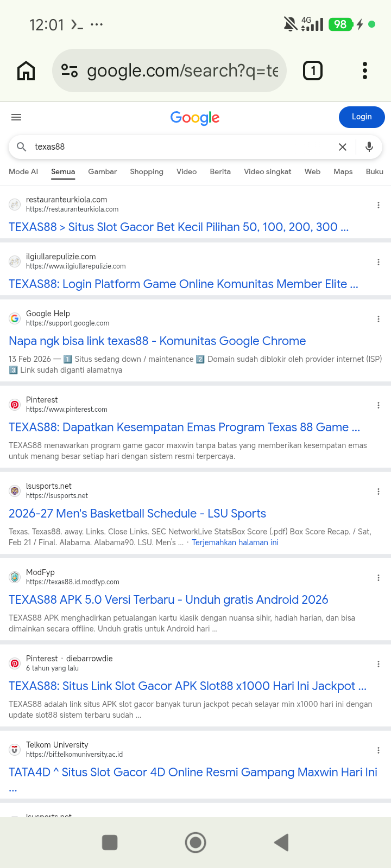Open more options for restauranteurkiola.com result

[x=379, y=205]
